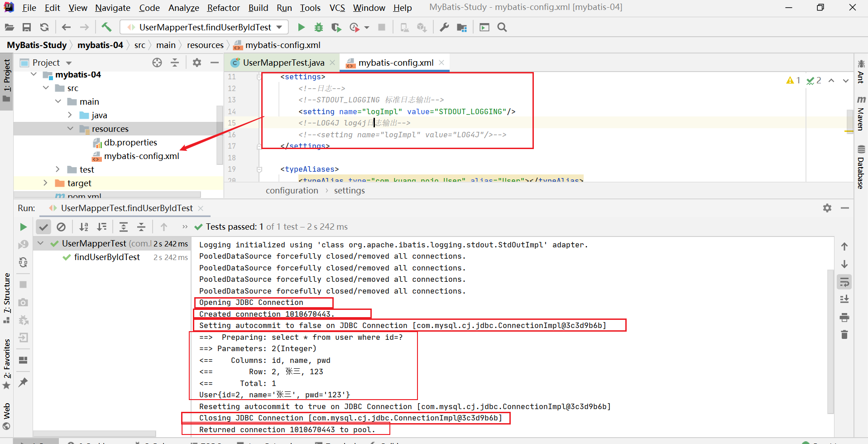
Task: Locate file with Project panel target icon
Action: click(x=157, y=63)
